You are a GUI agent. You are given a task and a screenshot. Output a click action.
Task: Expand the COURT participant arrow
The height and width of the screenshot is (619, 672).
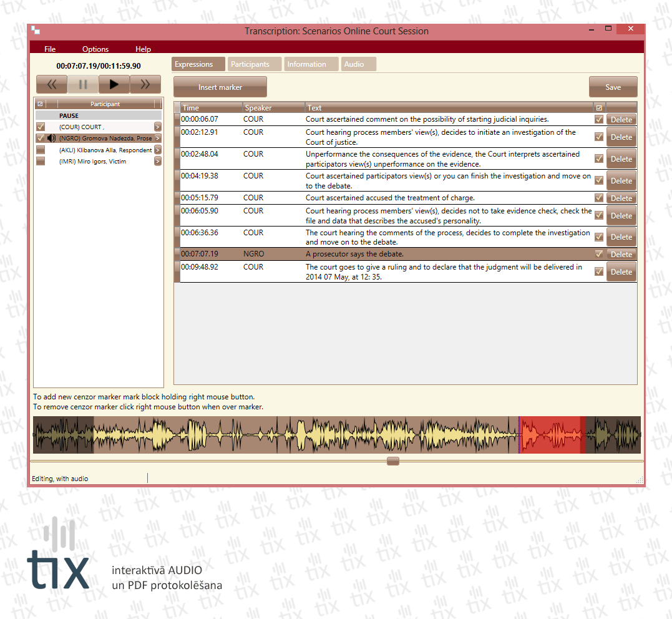pos(157,127)
